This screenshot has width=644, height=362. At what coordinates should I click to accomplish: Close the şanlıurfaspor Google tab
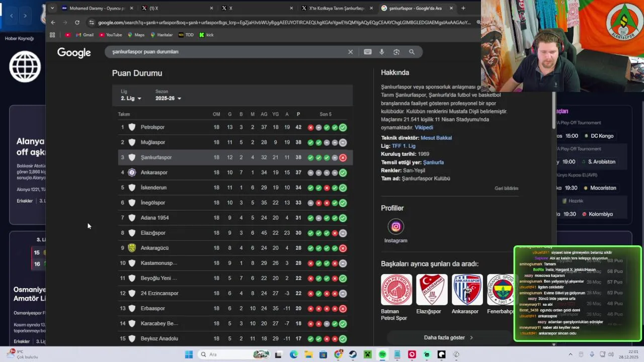(451, 8)
